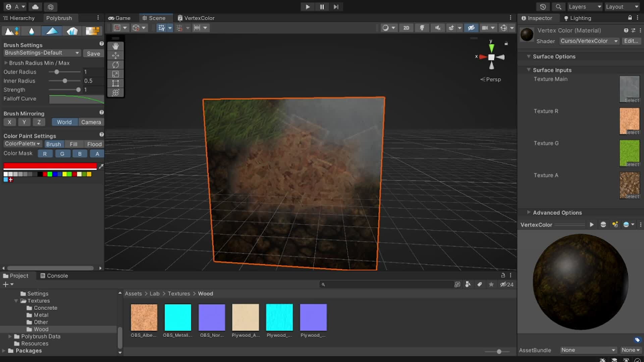The width and height of the screenshot is (644, 362).
Task: Select the Plywood_A texture thumbnail
Action: [245, 317]
